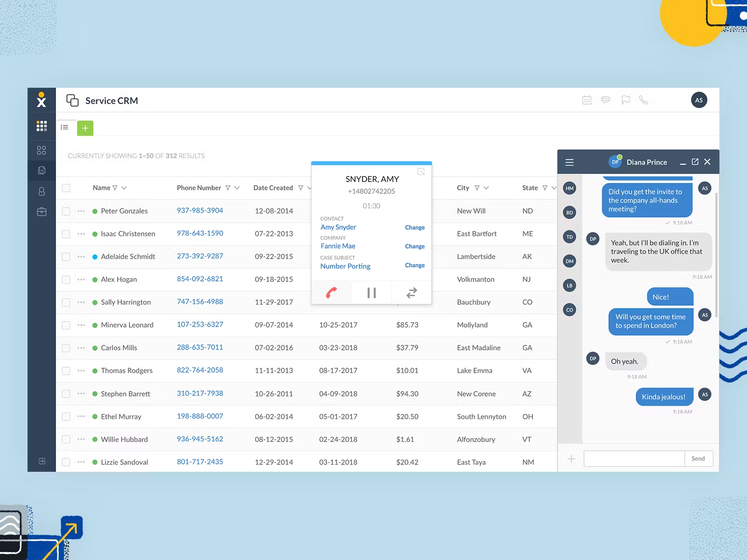This screenshot has height=560, width=747.
Task: Click Change next to Number Porting
Action: pyautogui.click(x=415, y=265)
